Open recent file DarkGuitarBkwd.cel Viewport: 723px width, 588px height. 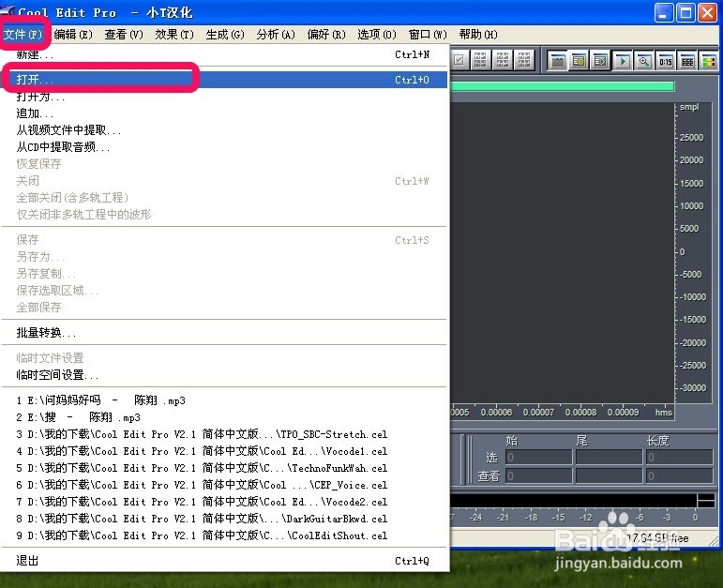click(224, 519)
